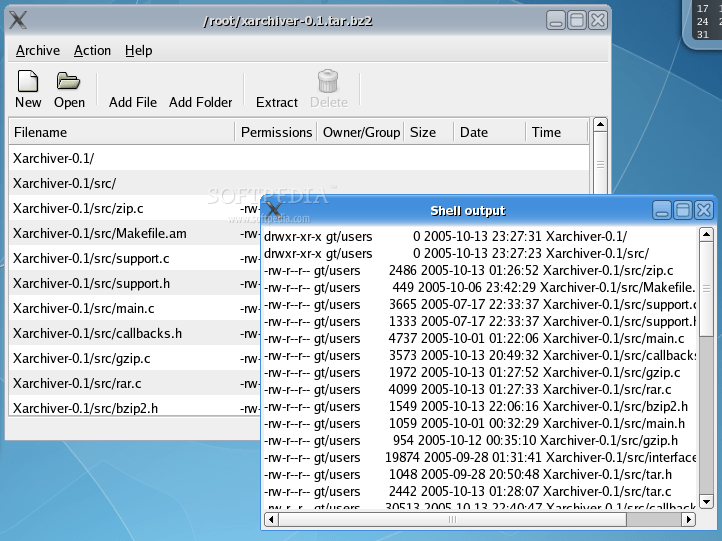Click date 31 in the desktop calendar widget
Image resolution: width=722 pixels, height=541 pixels.
tap(702, 35)
